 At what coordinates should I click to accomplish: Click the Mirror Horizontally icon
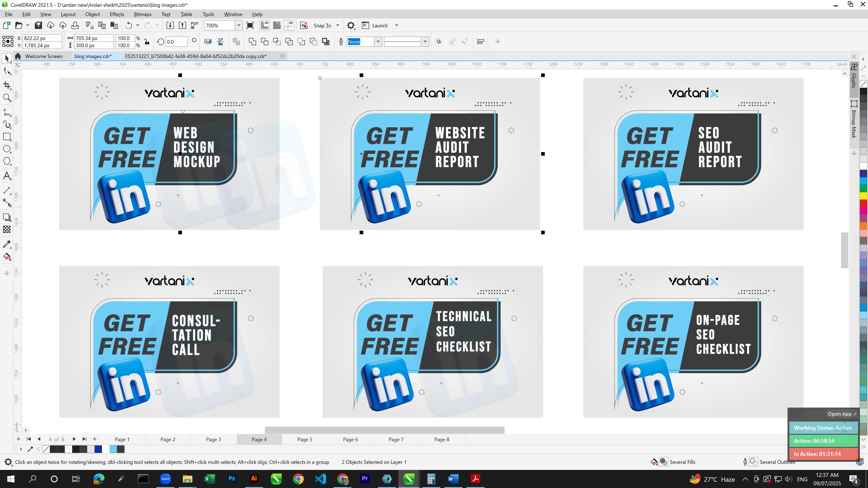pos(208,41)
